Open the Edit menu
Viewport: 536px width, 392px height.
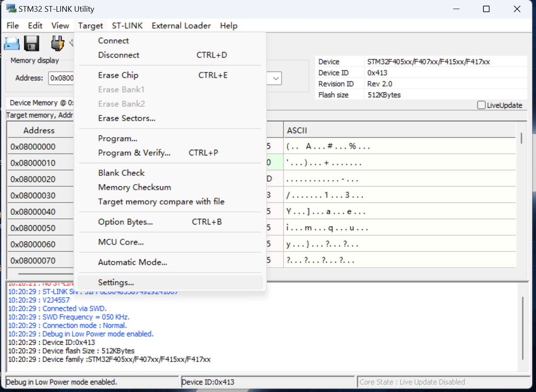(x=35, y=26)
